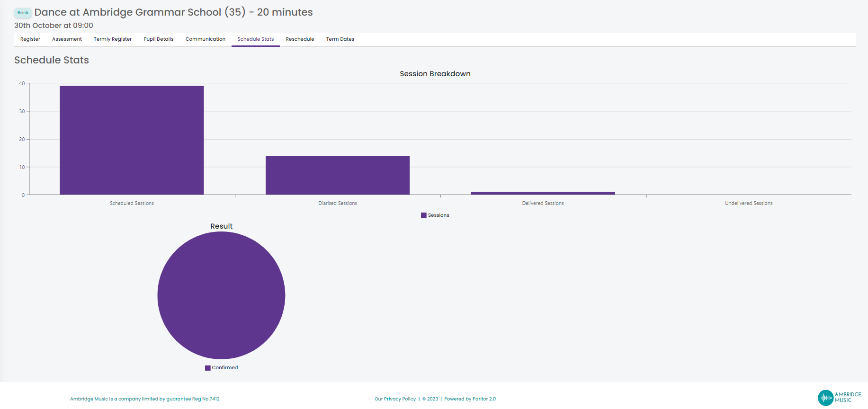
Task: Switch to the Reschedule tab
Action: pos(300,39)
